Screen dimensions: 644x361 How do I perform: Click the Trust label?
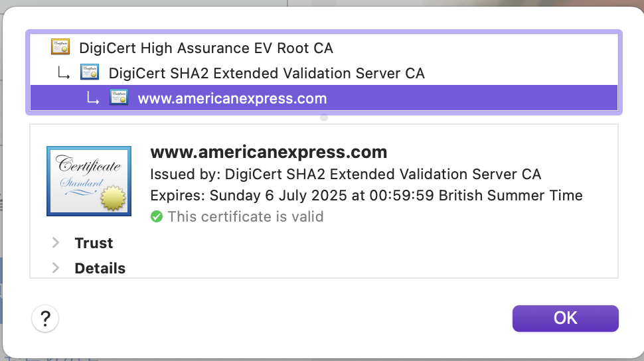pyautogui.click(x=94, y=243)
